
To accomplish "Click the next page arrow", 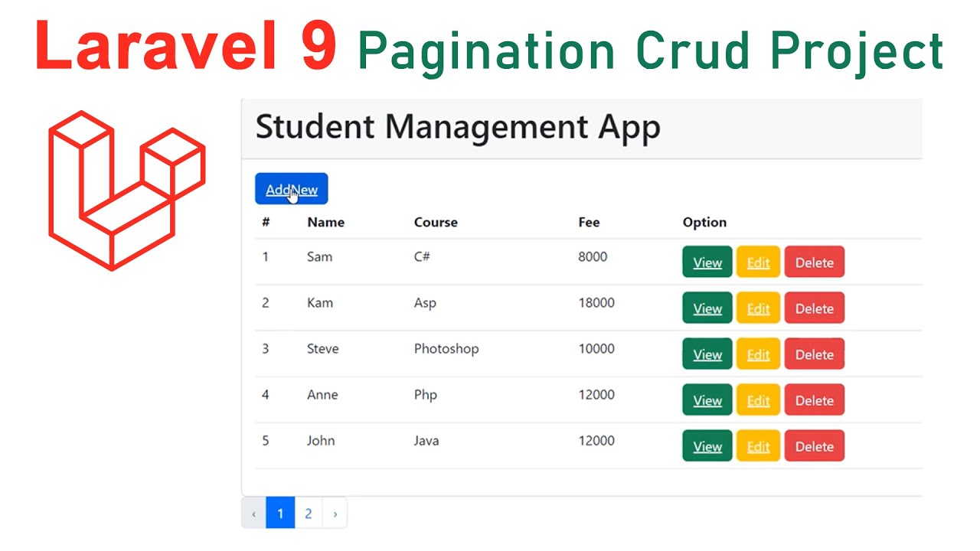I will 335,514.
